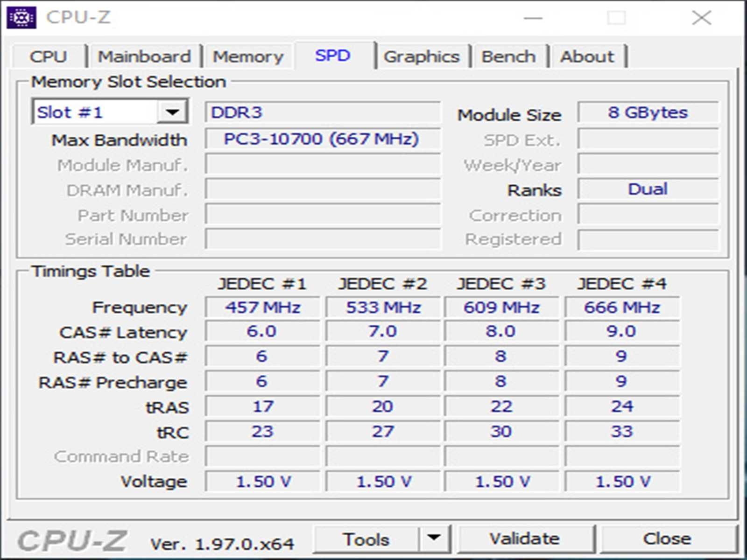Click the Validate button
This screenshot has width=747, height=560.
[525, 538]
